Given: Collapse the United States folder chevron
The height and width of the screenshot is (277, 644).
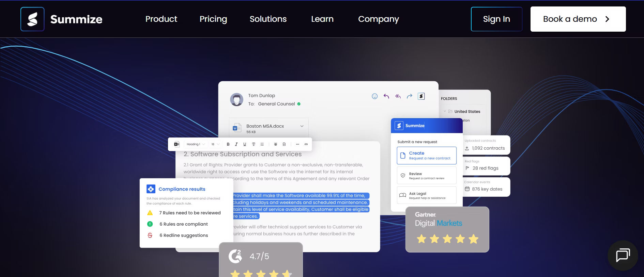Looking at the screenshot, I should click(x=445, y=111).
